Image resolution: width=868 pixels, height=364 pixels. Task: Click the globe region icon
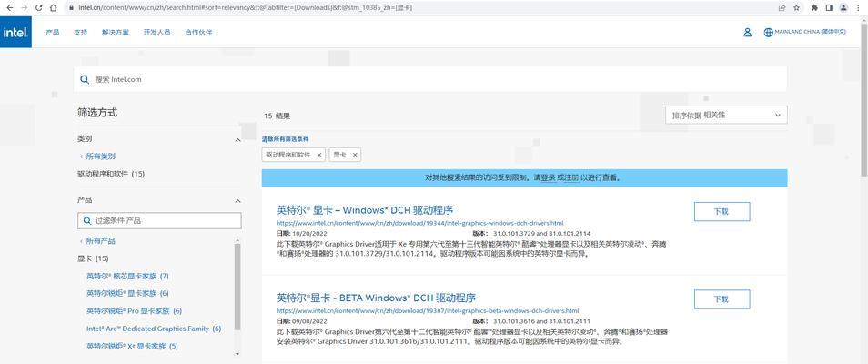pyautogui.click(x=768, y=32)
